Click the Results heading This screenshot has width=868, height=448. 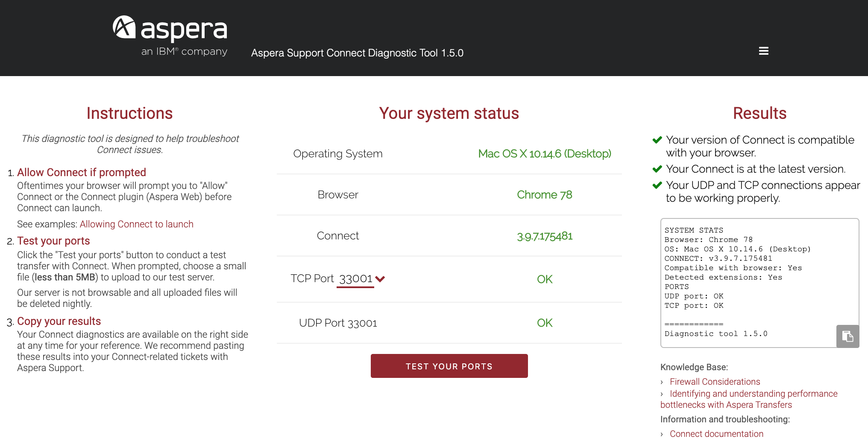[759, 113]
